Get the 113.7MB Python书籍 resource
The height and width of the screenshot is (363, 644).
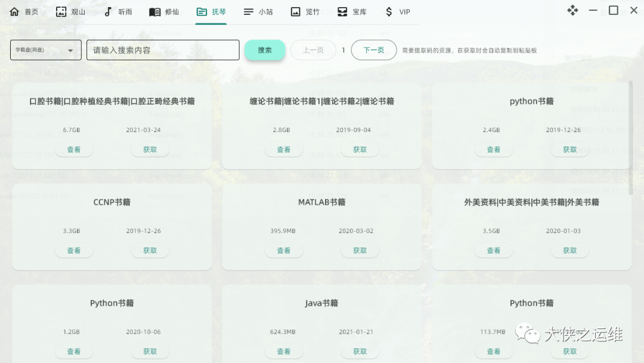tap(569, 352)
